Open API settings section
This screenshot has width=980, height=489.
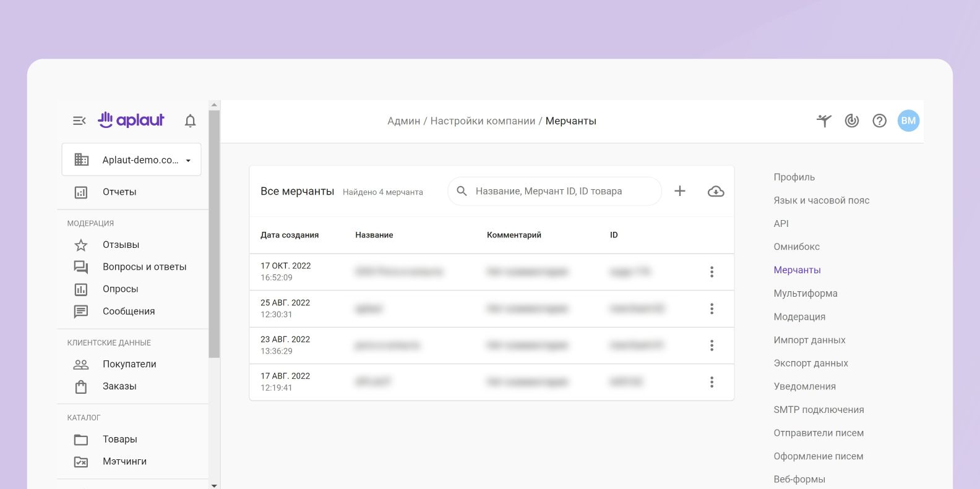coord(781,223)
